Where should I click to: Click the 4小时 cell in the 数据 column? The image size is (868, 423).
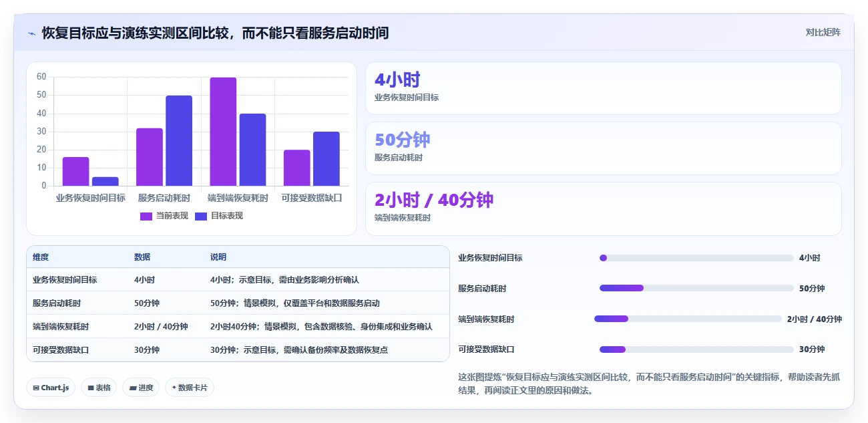[144, 280]
